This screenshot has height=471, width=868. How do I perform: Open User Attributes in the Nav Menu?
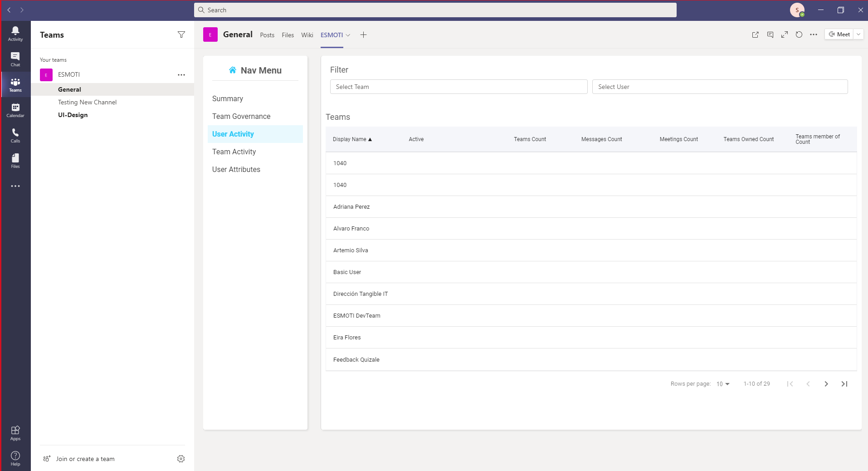coord(255,169)
